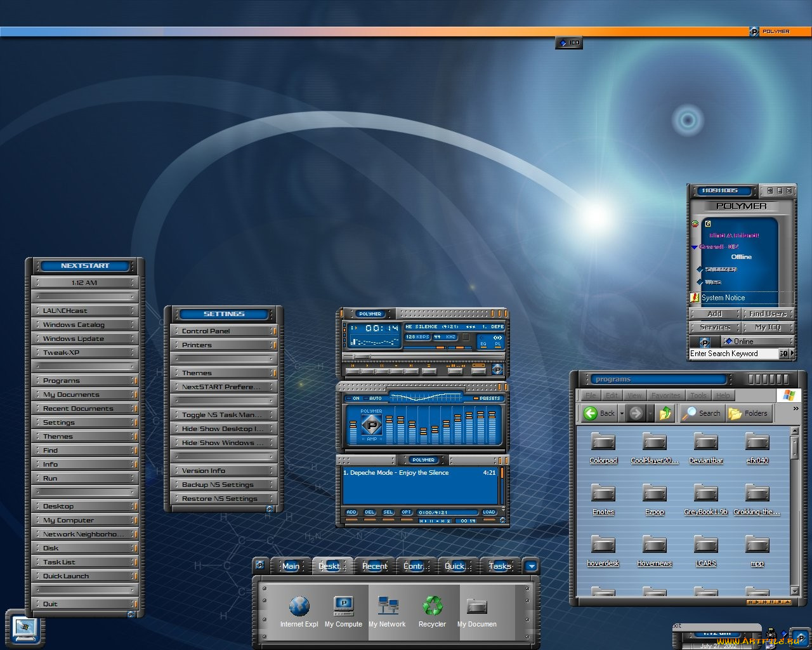
Task: Open My Computer from the dock
Action: [343, 607]
